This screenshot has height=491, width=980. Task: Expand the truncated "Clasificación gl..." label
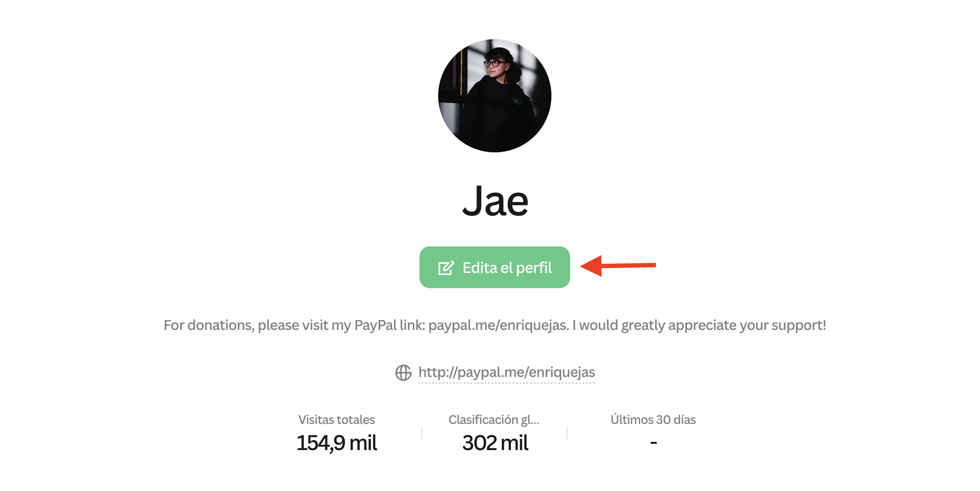(493, 420)
